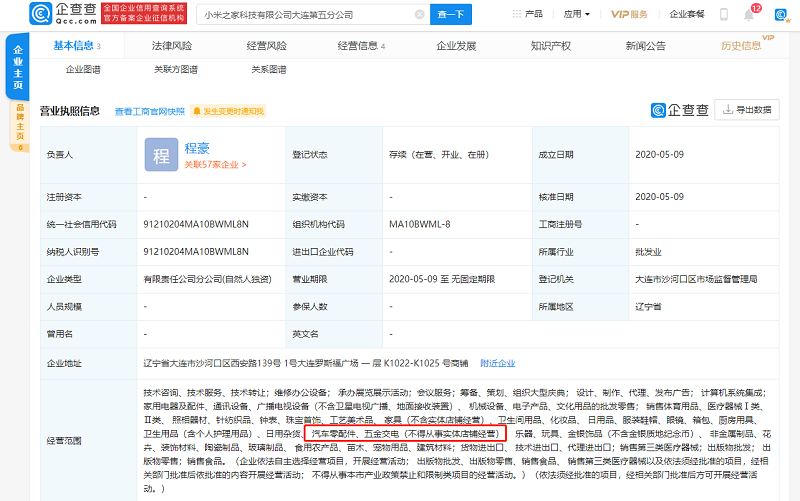The width and height of the screenshot is (800, 501).
Task: Open 企业套餐 page
Action: pyautogui.click(x=687, y=14)
